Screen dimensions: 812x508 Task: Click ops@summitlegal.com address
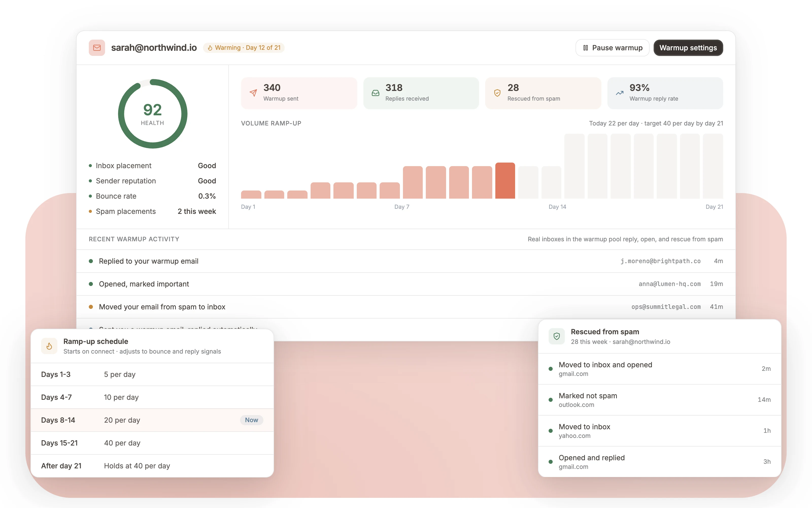666,307
